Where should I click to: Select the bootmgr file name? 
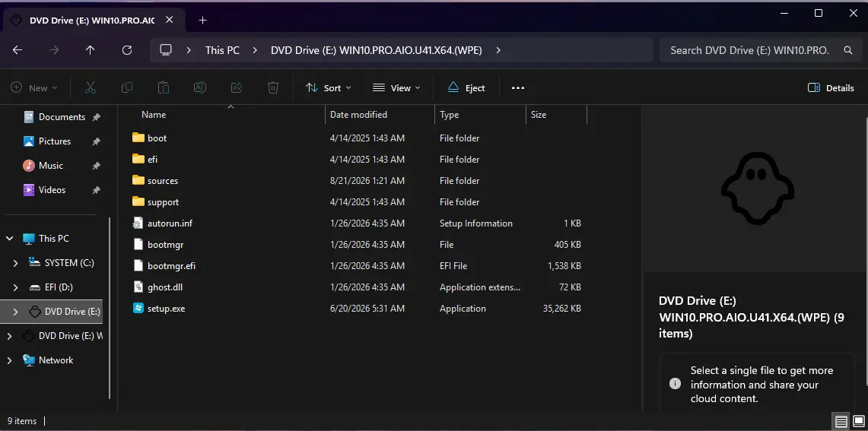166,245
